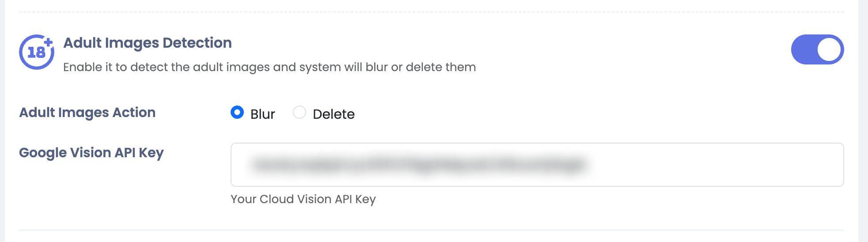The height and width of the screenshot is (242, 868).
Task: Click the blurred API key text
Action: click(420, 165)
